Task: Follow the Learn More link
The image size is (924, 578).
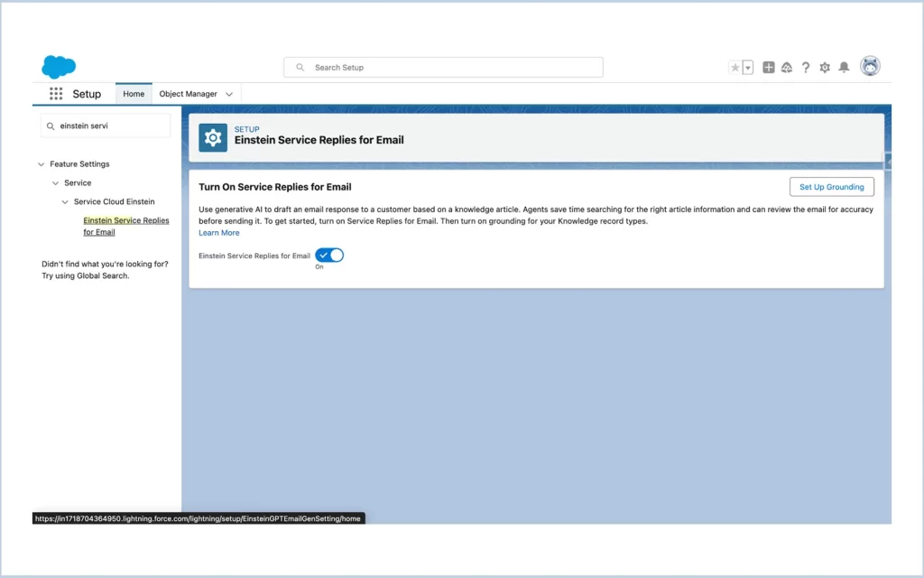Action: tap(218, 233)
